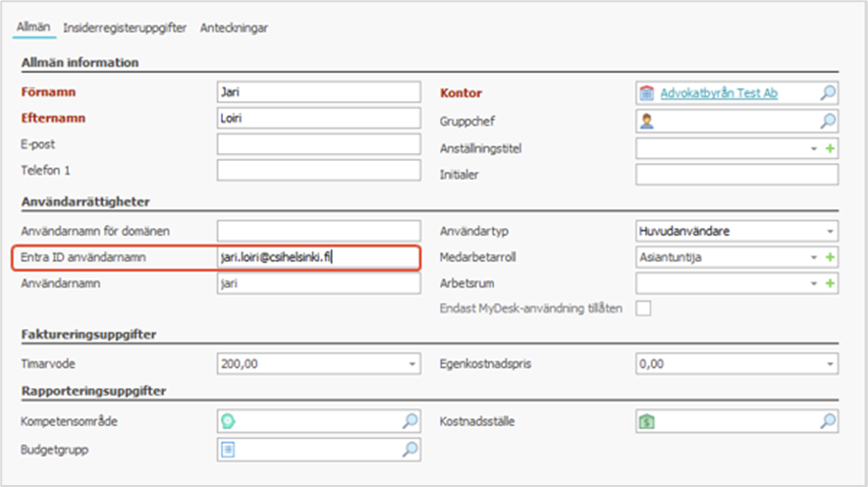Image resolution: width=868 pixels, height=487 pixels.
Task: Expand the Användartyp dropdown
Action: (831, 231)
